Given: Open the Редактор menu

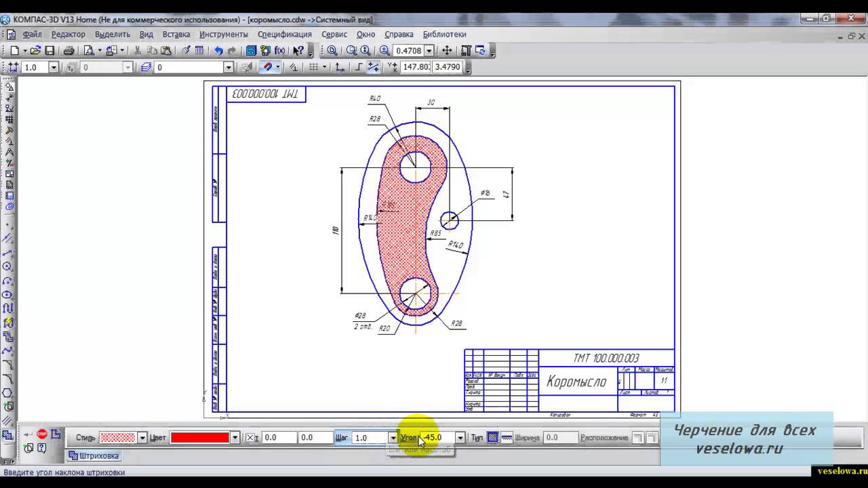Looking at the screenshot, I should (68, 34).
